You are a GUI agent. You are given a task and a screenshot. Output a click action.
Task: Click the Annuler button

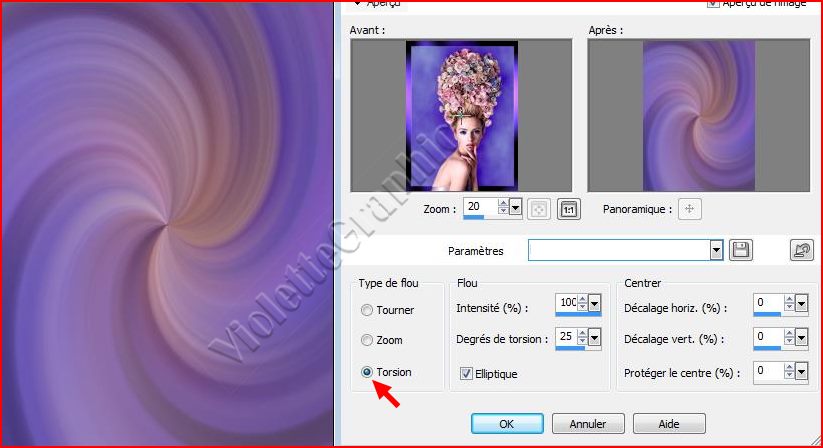pyautogui.click(x=588, y=423)
